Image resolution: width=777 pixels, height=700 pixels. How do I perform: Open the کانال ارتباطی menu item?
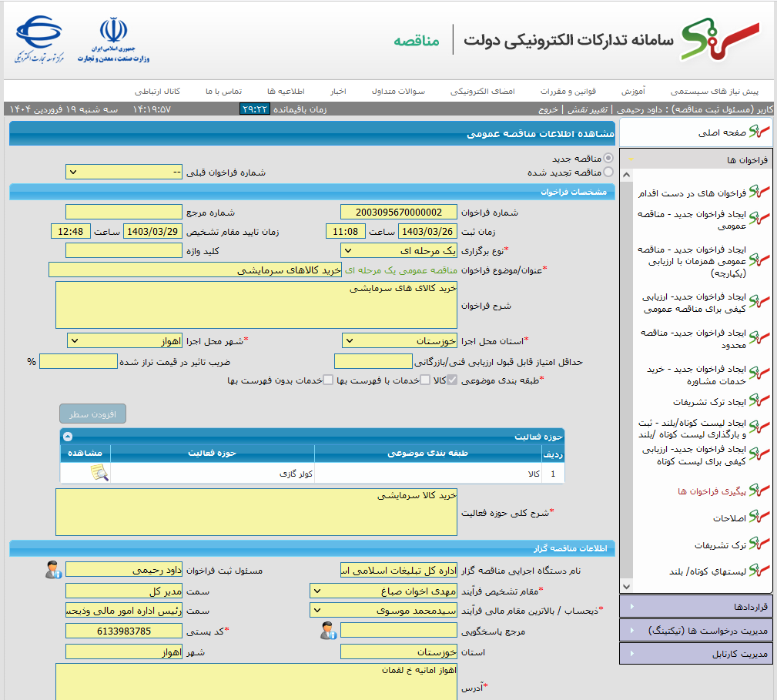tap(157, 92)
